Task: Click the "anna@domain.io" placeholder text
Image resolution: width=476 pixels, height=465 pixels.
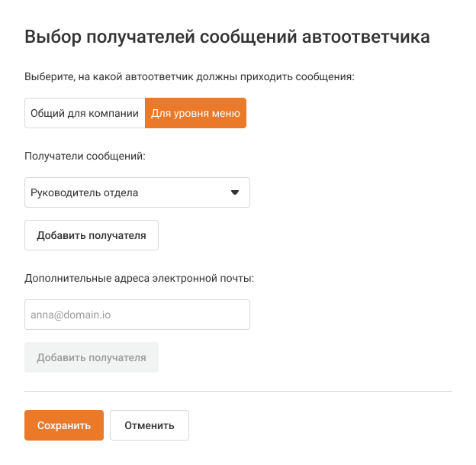Action: (66, 315)
